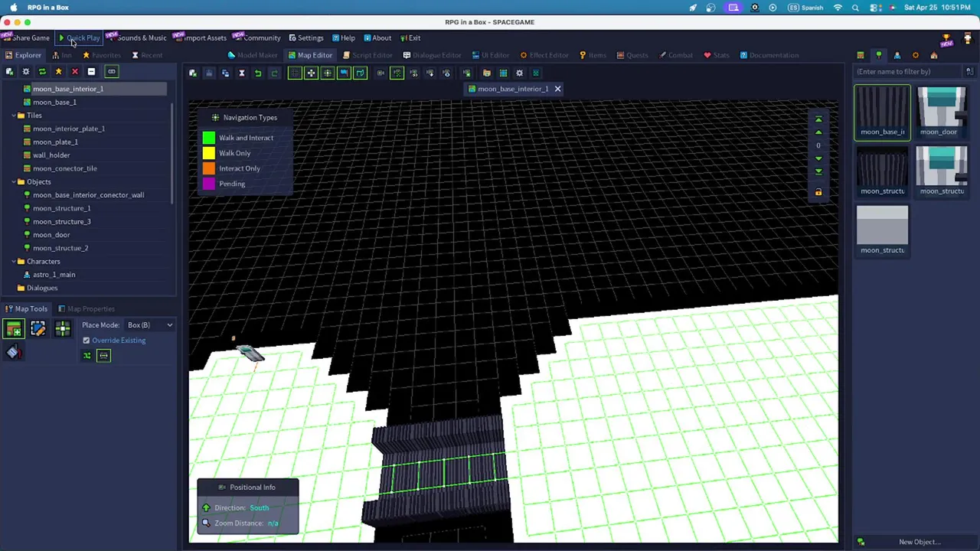Open the Model Maker tab

pos(252,55)
